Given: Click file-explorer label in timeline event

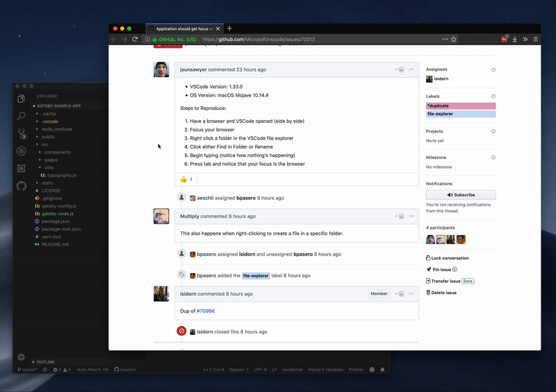Looking at the screenshot, I should [x=256, y=276].
